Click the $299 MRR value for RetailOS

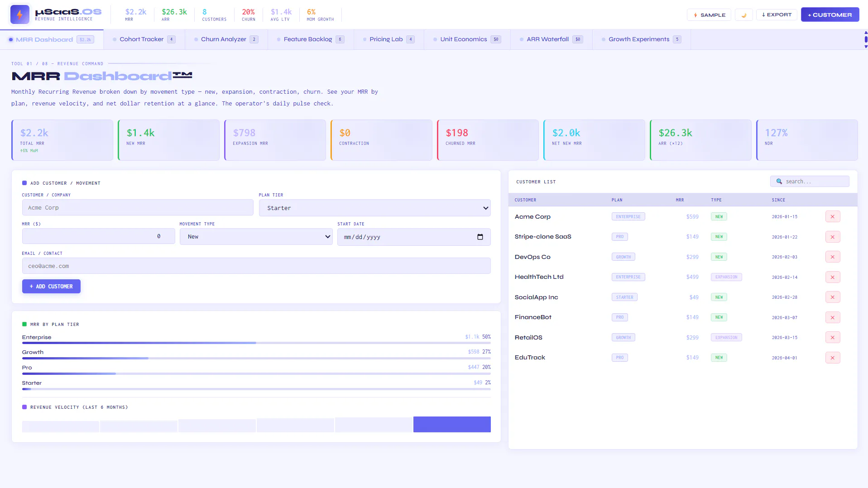pos(692,338)
